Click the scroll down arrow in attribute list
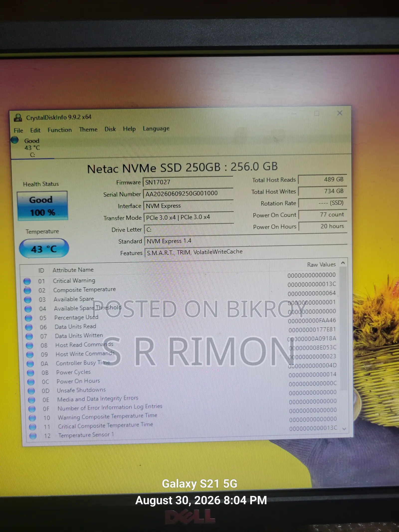The width and height of the screenshot is (399, 532). tap(344, 429)
